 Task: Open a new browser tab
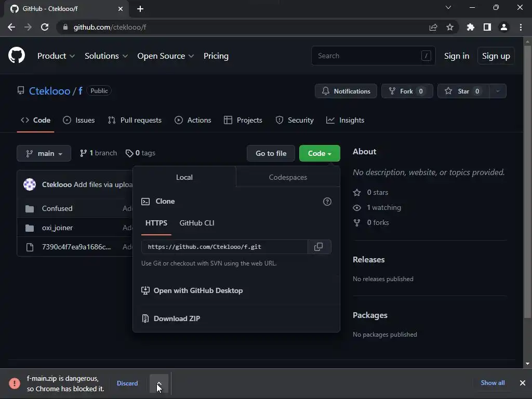[x=140, y=9]
